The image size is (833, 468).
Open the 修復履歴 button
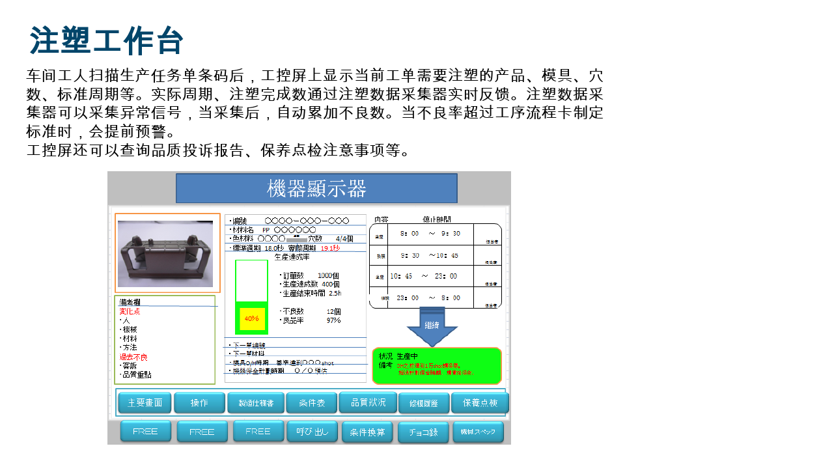click(424, 402)
